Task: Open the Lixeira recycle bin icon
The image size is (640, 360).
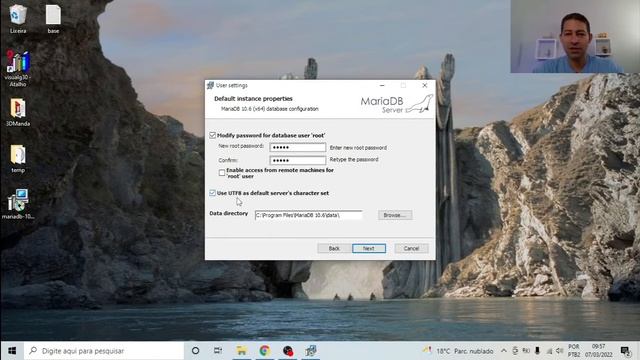Action: [x=18, y=19]
